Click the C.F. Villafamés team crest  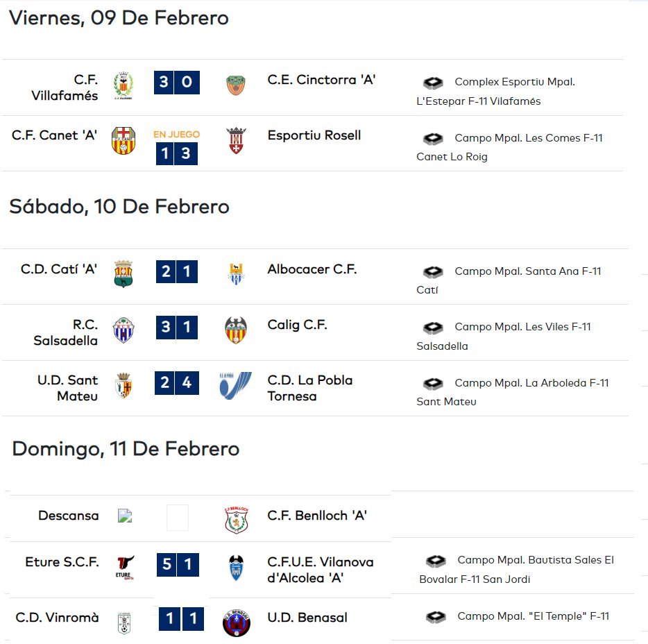click(x=123, y=85)
